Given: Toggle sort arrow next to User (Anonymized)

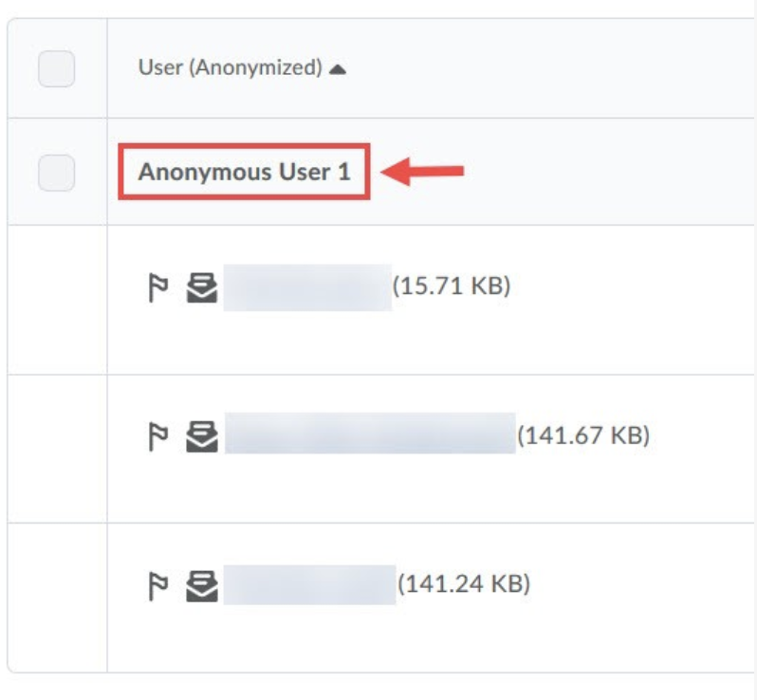Looking at the screenshot, I should click(338, 69).
